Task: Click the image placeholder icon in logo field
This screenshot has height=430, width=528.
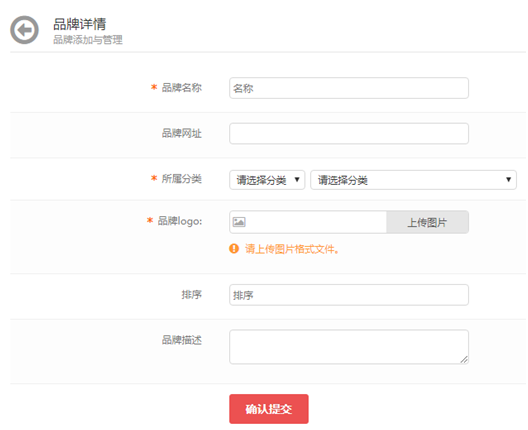Action: coord(239,222)
